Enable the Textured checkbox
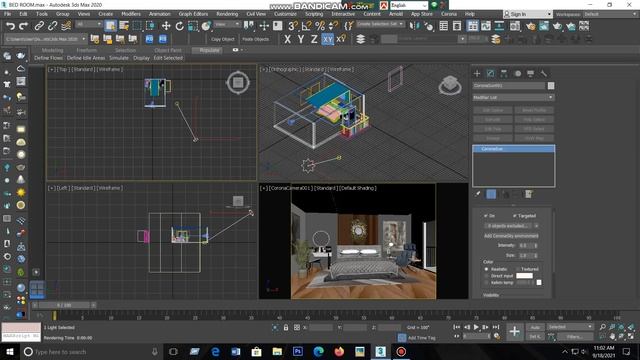The width and height of the screenshot is (640, 360). (x=518, y=269)
